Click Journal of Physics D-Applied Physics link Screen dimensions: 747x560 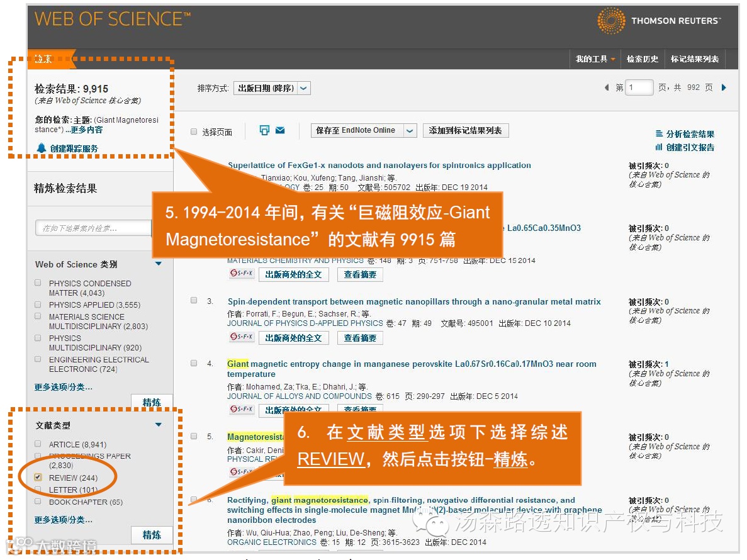coord(305,323)
